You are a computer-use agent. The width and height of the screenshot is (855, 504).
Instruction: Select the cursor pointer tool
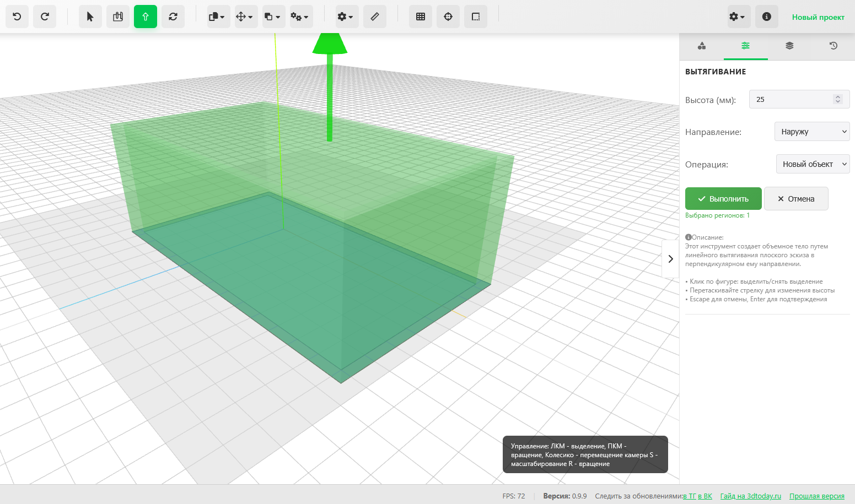pos(90,17)
